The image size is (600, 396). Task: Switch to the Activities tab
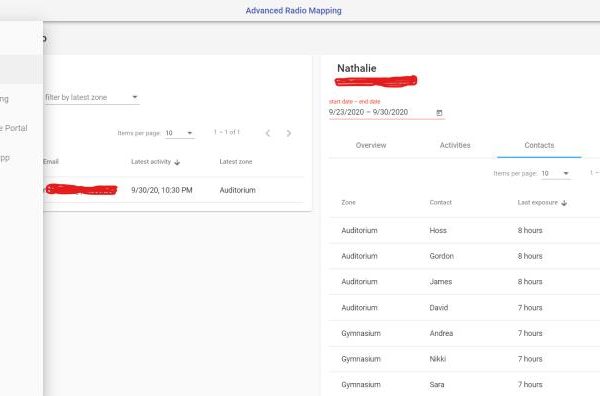455,145
